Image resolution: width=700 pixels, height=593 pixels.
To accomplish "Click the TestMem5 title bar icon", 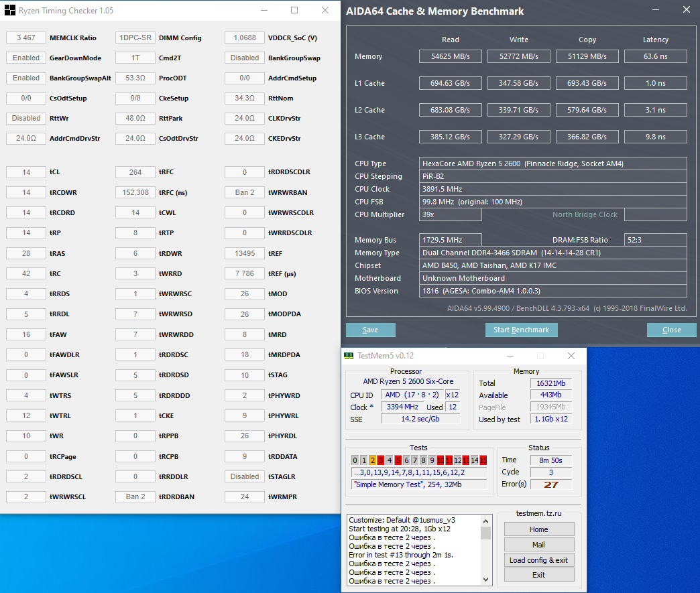I will [349, 356].
